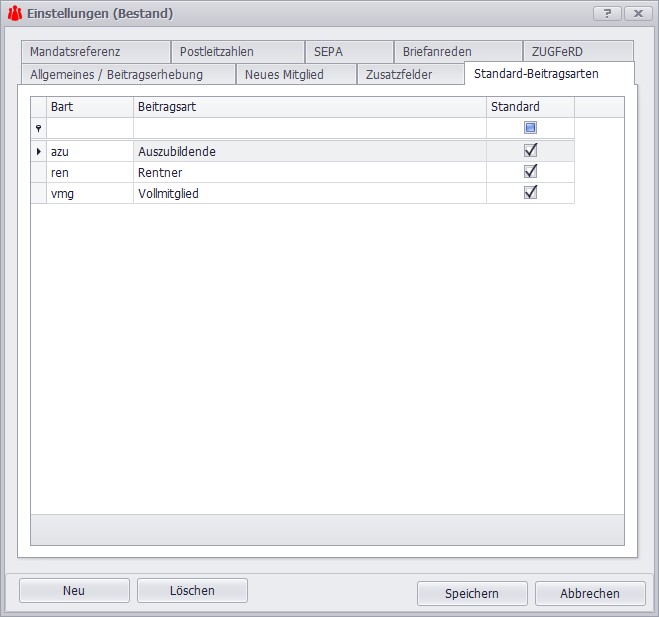This screenshot has width=659, height=617.
Task: Switch to the Neues Mitglied tab
Action: coord(284,75)
